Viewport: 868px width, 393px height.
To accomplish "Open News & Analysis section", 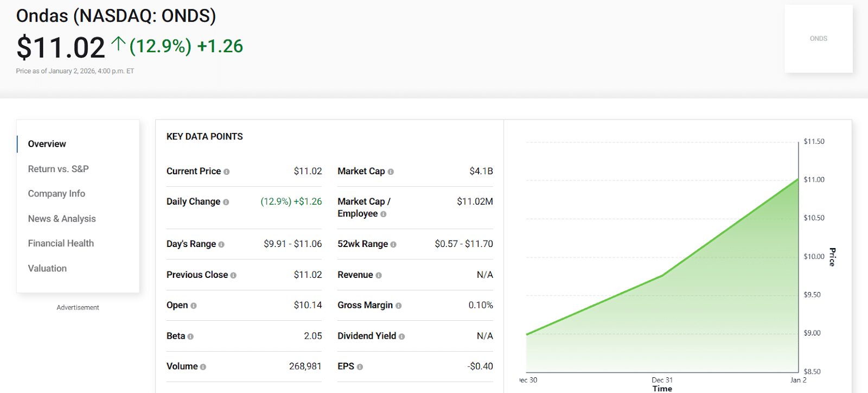I will 62,219.
